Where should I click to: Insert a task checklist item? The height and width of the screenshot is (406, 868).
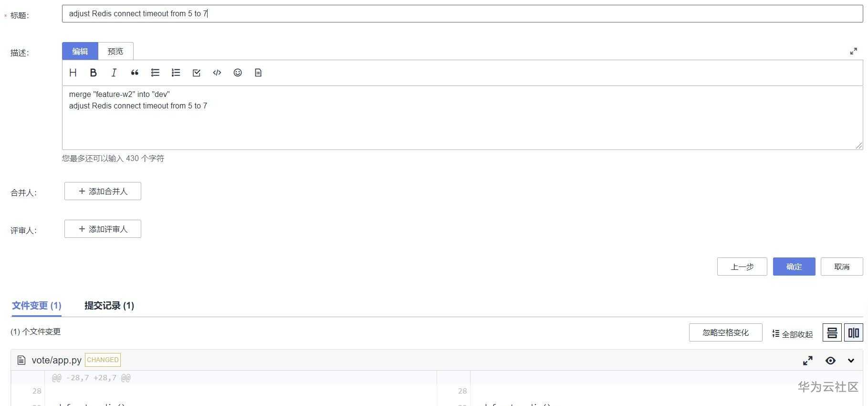point(196,73)
